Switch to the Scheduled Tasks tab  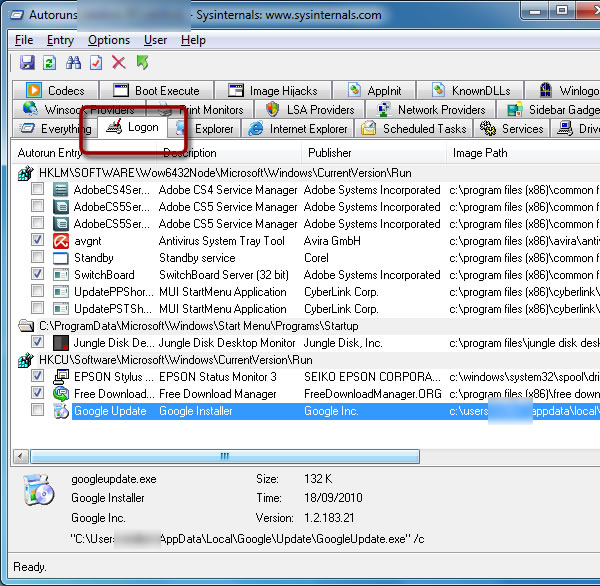[x=414, y=129]
